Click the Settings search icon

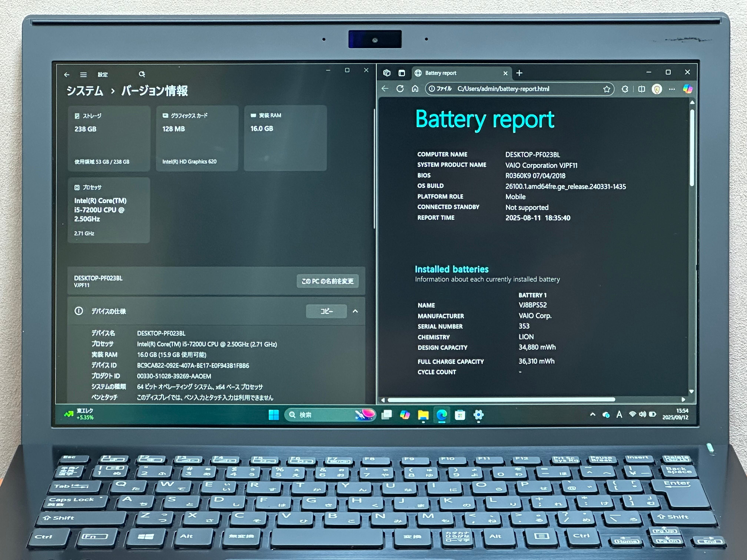(x=142, y=74)
